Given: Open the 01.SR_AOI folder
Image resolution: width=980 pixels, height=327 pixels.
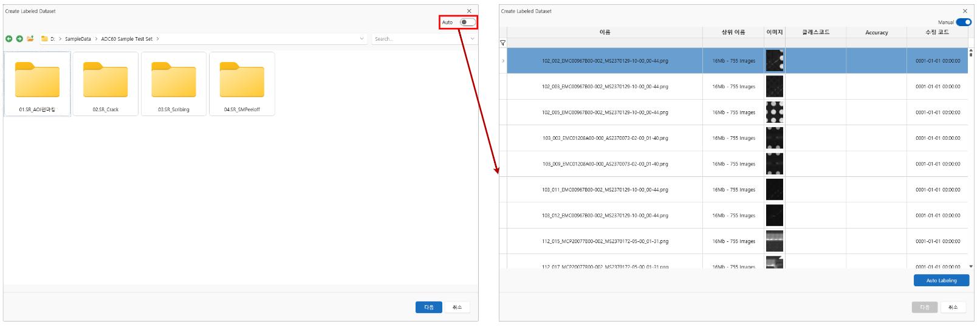Looking at the screenshot, I should [x=37, y=83].
